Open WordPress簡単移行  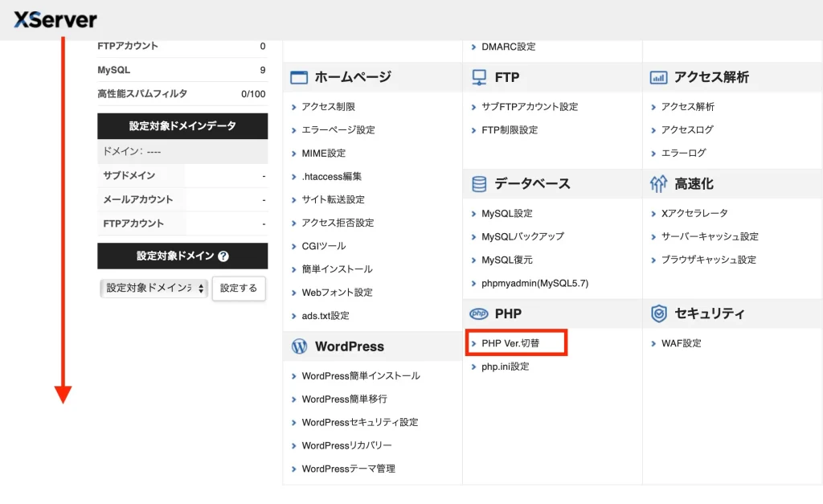344,399
